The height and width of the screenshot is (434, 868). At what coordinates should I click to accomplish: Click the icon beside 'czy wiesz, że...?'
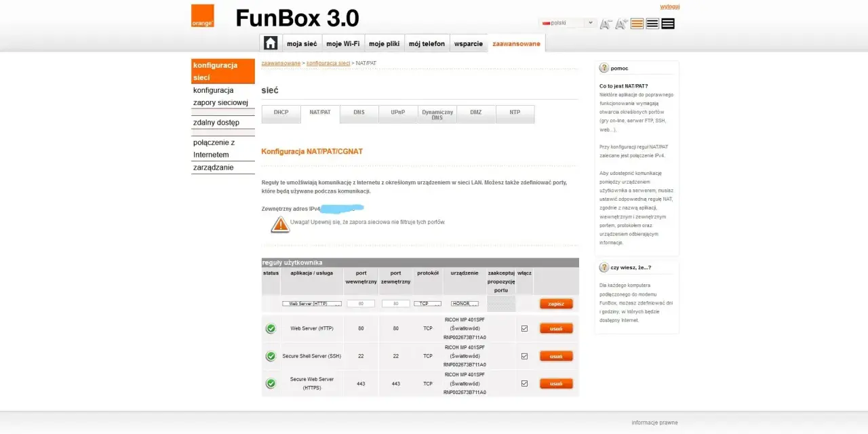(x=604, y=267)
